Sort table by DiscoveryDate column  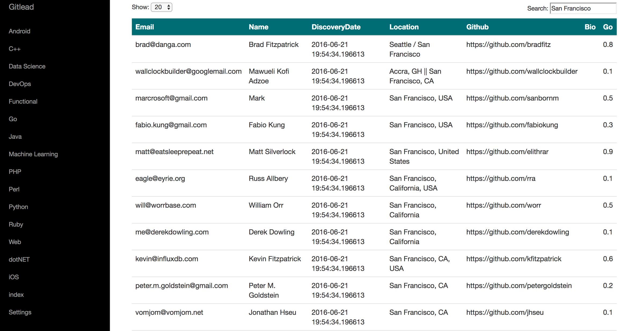click(x=336, y=27)
